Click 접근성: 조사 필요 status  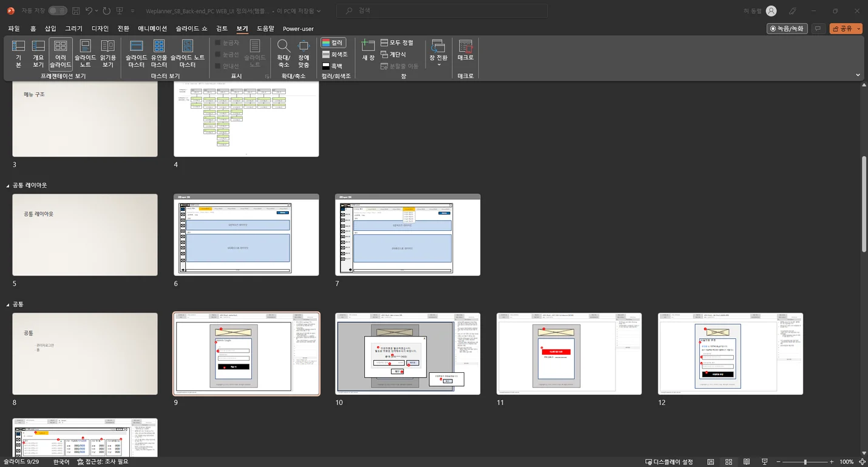click(103, 462)
